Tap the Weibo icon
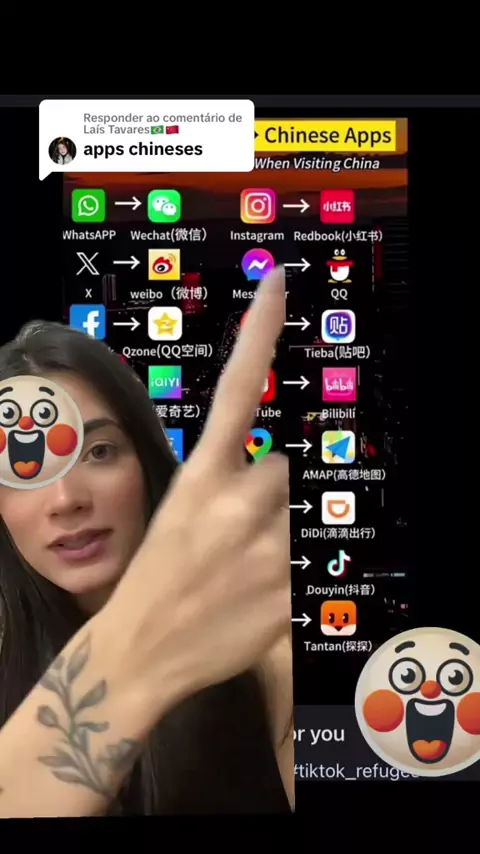This screenshot has width=480, height=854. click(x=164, y=265)
